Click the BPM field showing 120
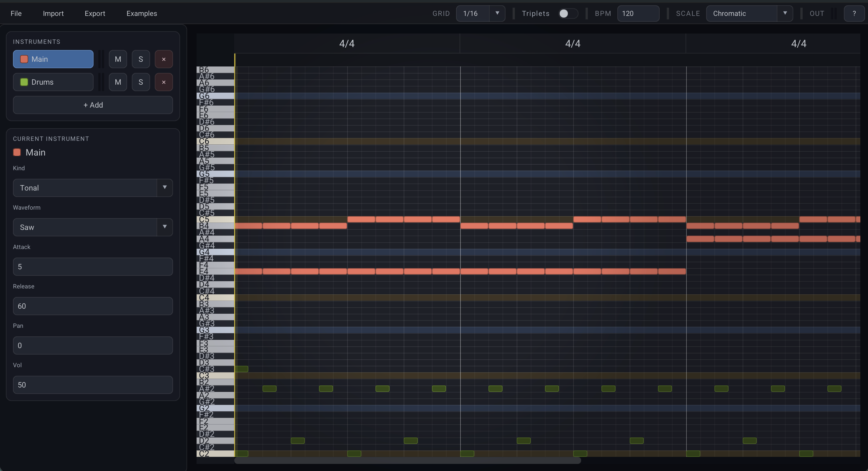Image resolution: width=868 pixels, height=471 pixels. tap(638, 14)
